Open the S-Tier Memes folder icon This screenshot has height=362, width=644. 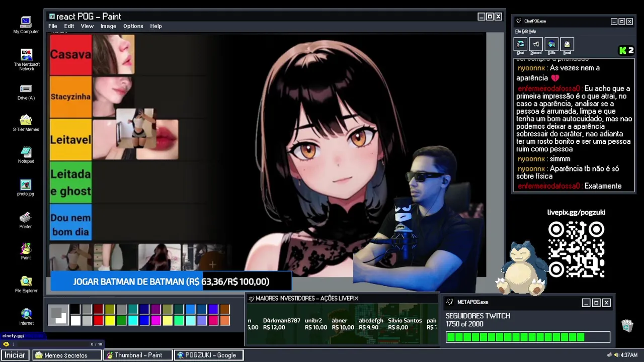(26, 123)
